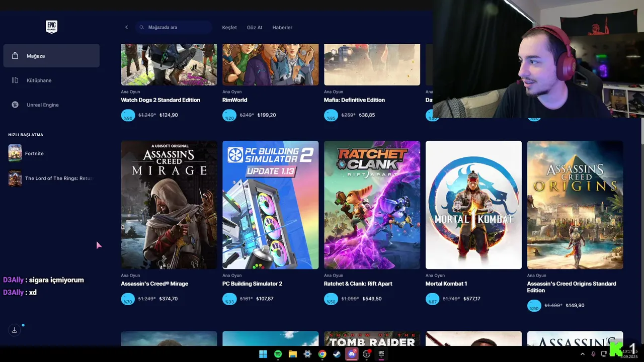Click the %90 discount badge on Watch Dogs 2
Viewport: 644px width, 362px height.
128,115
